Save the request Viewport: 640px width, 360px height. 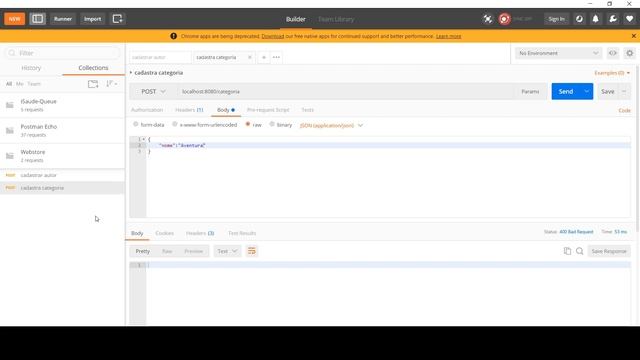(x=607, y=91)
